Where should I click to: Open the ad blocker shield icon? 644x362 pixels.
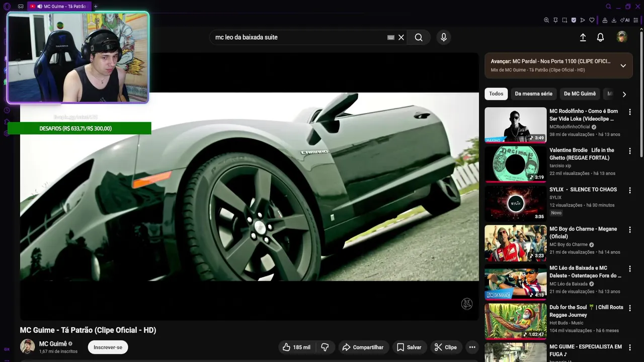point(574,20)
